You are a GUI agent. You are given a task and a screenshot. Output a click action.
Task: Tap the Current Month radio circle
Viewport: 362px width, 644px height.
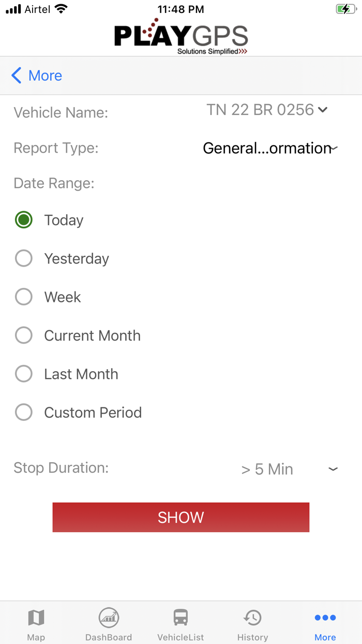pos(24,335)
